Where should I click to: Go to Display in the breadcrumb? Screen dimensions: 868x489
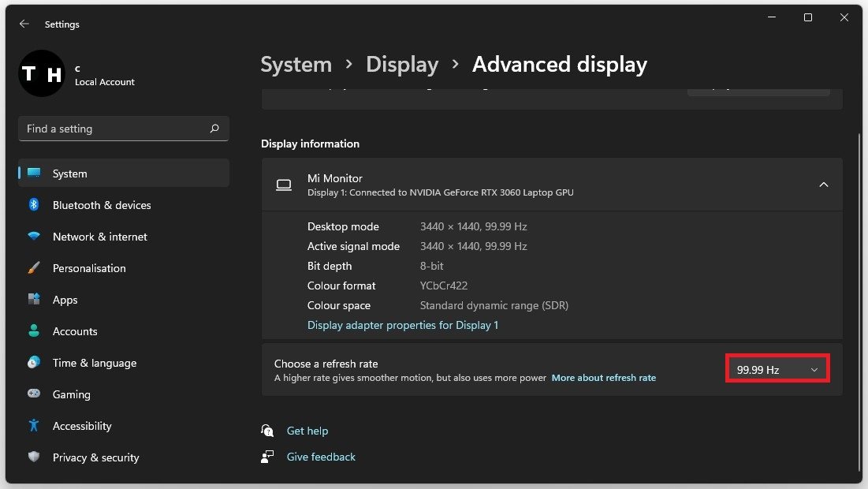(x=402, y=65)
